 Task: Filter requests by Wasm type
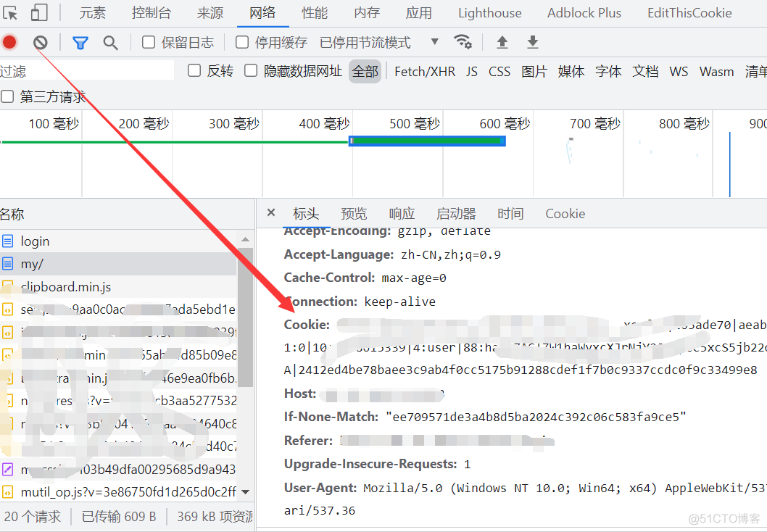(717, 71)
